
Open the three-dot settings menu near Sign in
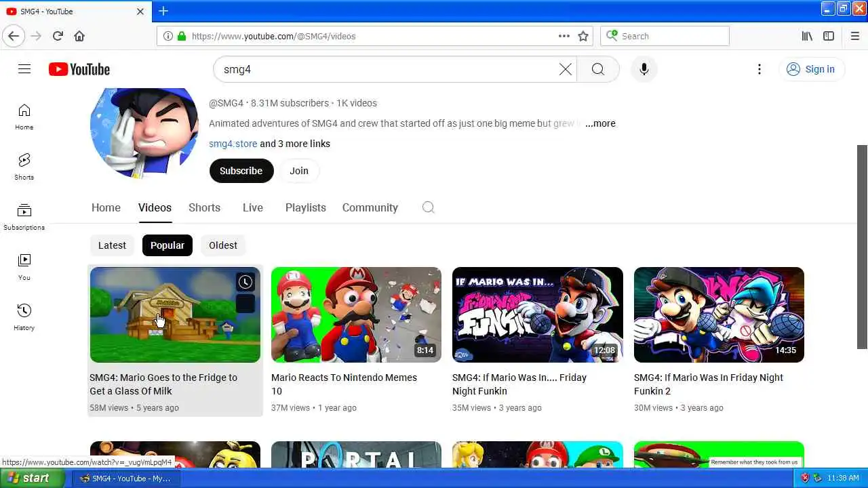[x=759, y=69]
